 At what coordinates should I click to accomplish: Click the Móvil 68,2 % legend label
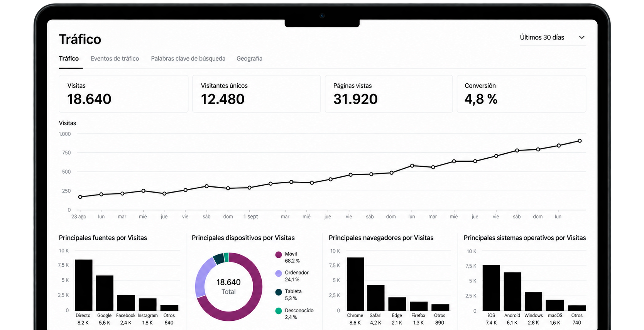pyautogui.click(x=292, y=257)
